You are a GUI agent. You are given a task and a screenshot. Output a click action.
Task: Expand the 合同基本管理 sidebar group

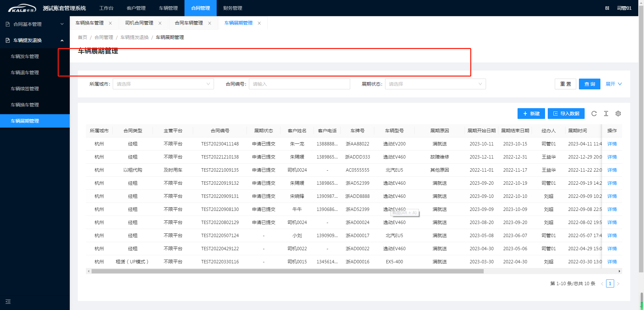pos(35,24)
